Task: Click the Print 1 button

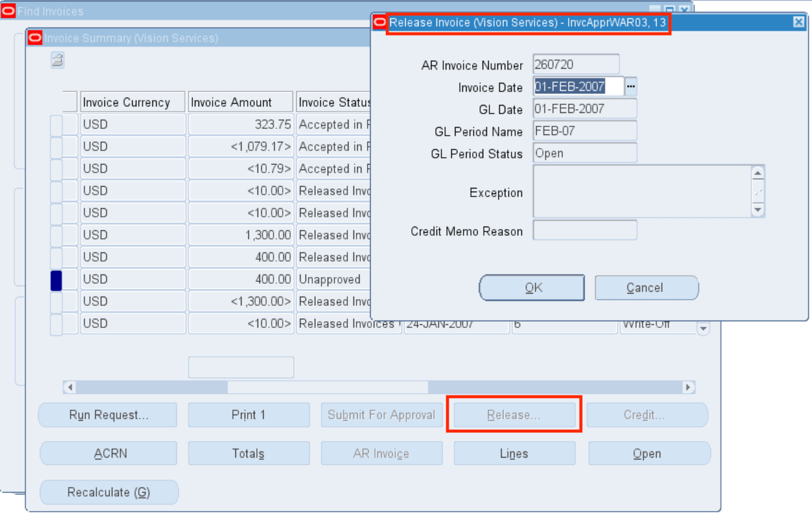Action: [249, 415]
